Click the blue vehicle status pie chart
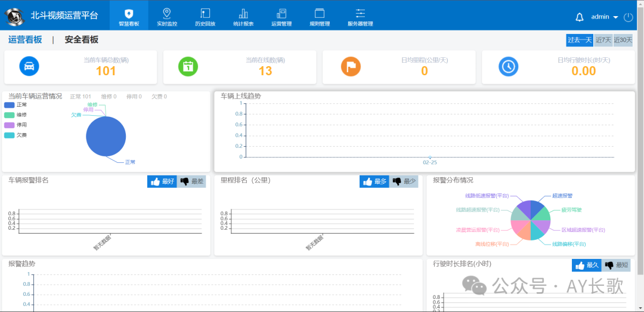 coord(106,137)
